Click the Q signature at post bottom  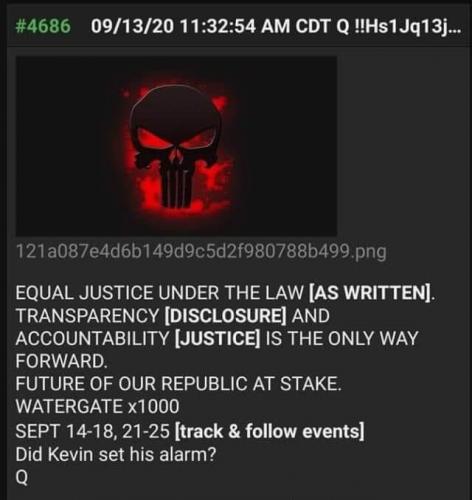coord(22,478)
